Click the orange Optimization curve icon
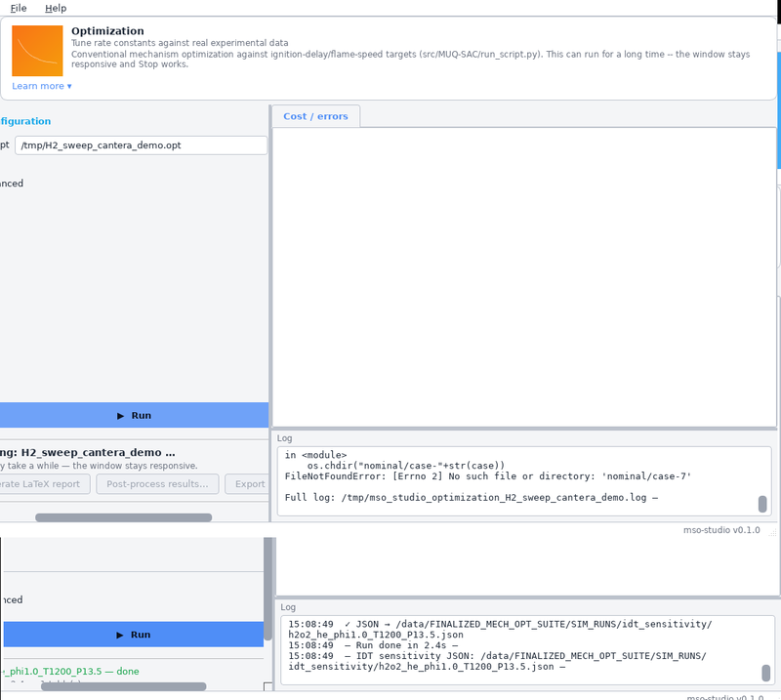 coord(37,51)
